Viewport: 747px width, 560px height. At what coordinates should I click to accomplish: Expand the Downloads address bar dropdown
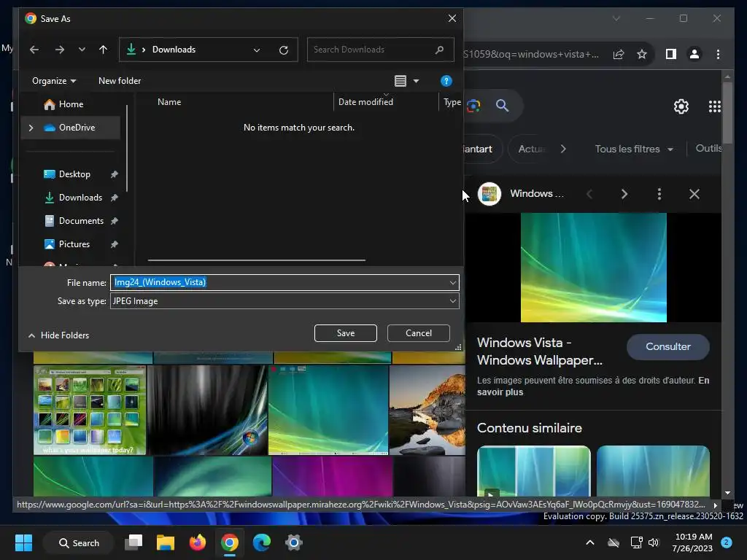click(x=257, y=50)
